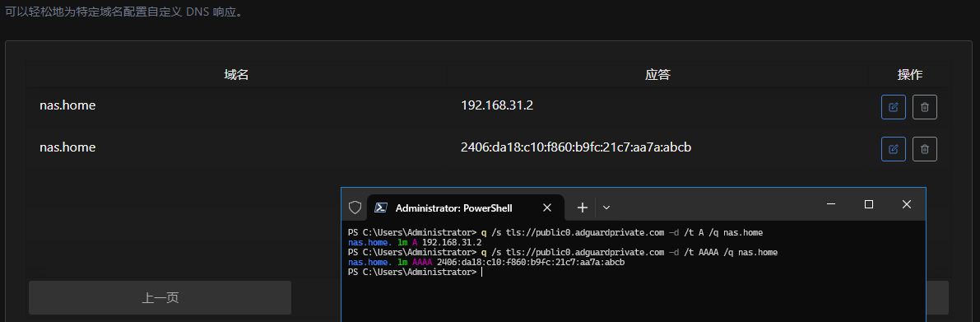This screenshot has height=322, width=980.
Task: Minimize the PowerShell terminal window
Action: (x=830, y=204)
